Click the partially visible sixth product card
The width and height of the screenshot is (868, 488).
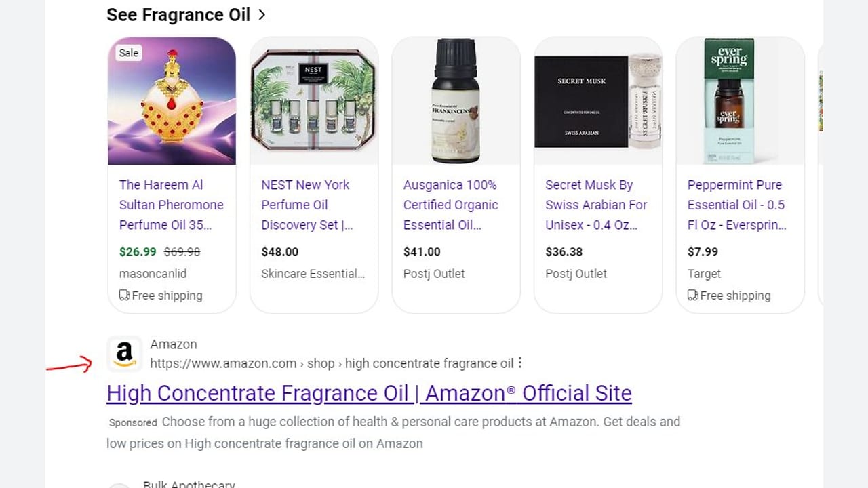[821, 175]
